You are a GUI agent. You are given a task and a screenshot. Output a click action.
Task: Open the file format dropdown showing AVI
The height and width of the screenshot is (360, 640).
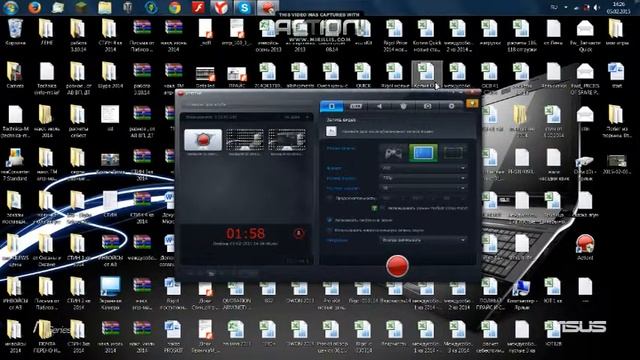point(423,168)
